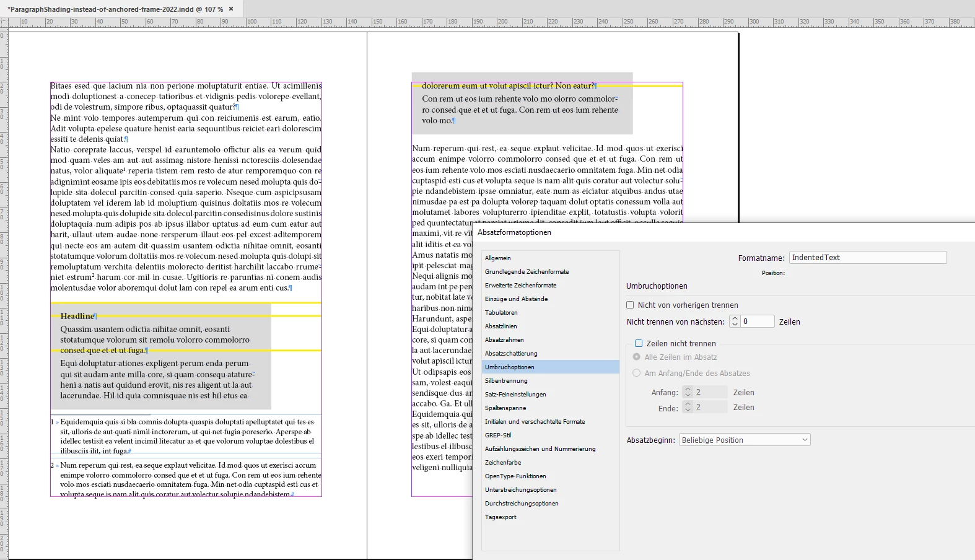
Task: Click the Nicht trennen von nächsten stepper arrows
Action: point(735,322)
